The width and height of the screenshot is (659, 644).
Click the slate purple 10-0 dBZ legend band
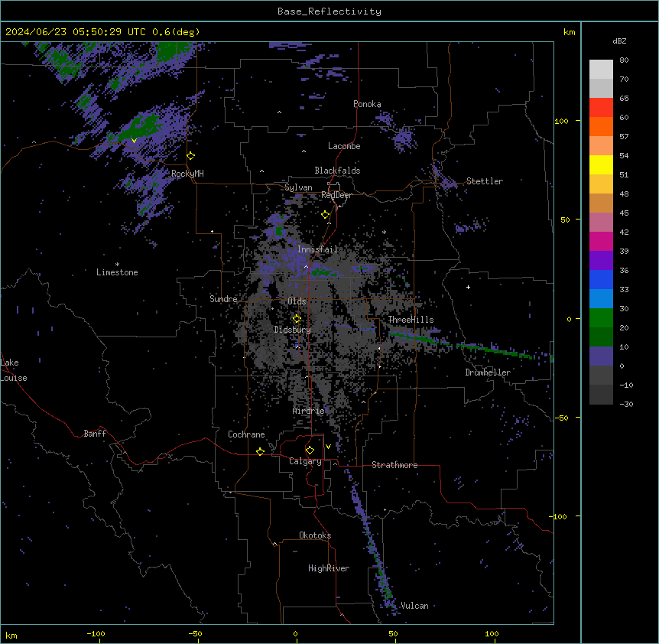click(x=601, y=356)
